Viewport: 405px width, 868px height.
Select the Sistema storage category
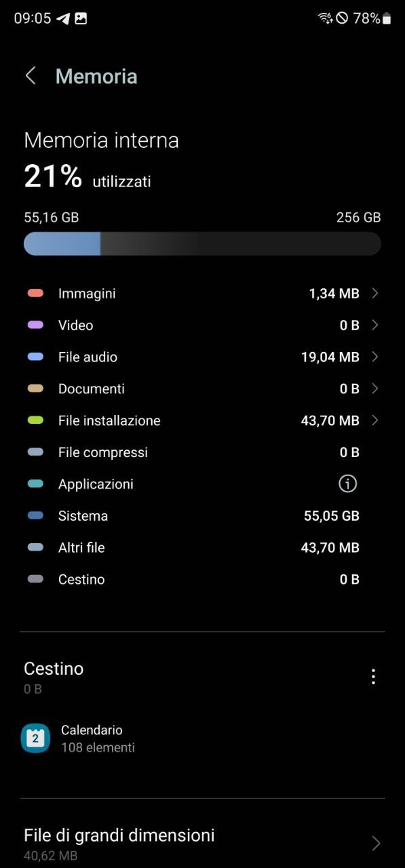point(202,516)
